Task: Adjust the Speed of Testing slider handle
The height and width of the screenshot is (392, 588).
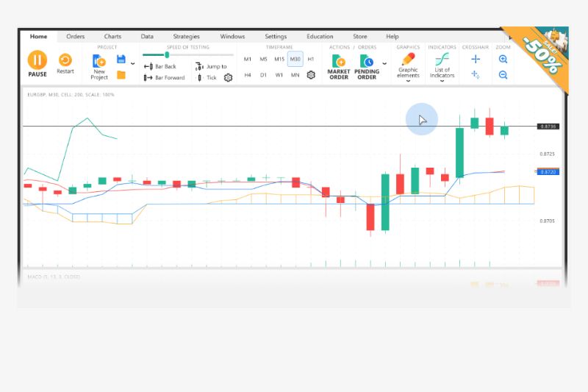Action: point(167,55)
